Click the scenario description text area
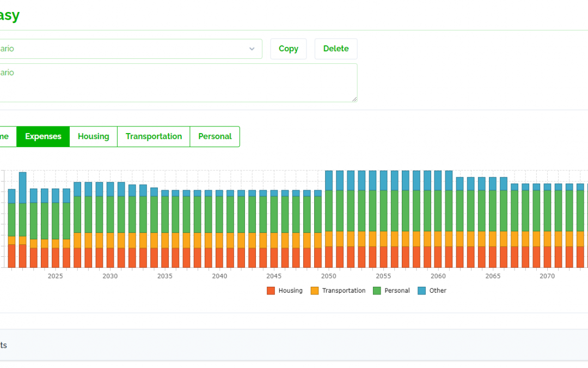This screenshot has height=368, width=588. coord(178,83)
